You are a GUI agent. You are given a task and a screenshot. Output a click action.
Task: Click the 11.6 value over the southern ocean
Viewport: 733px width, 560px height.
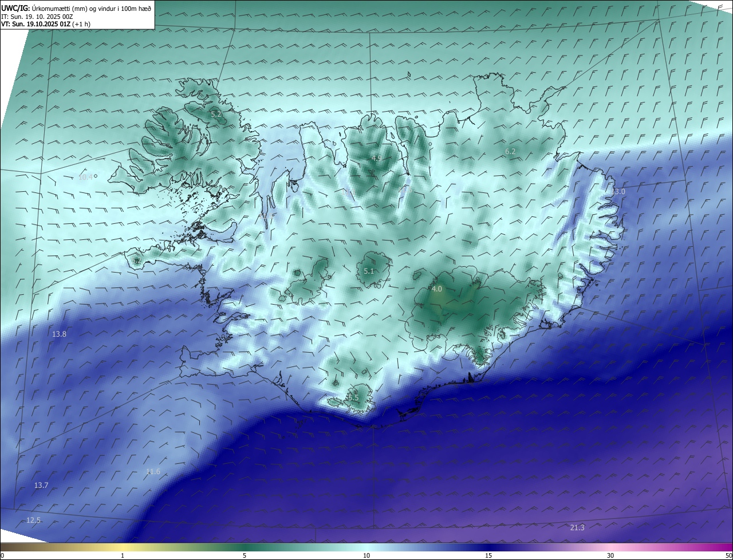point(153,472)
